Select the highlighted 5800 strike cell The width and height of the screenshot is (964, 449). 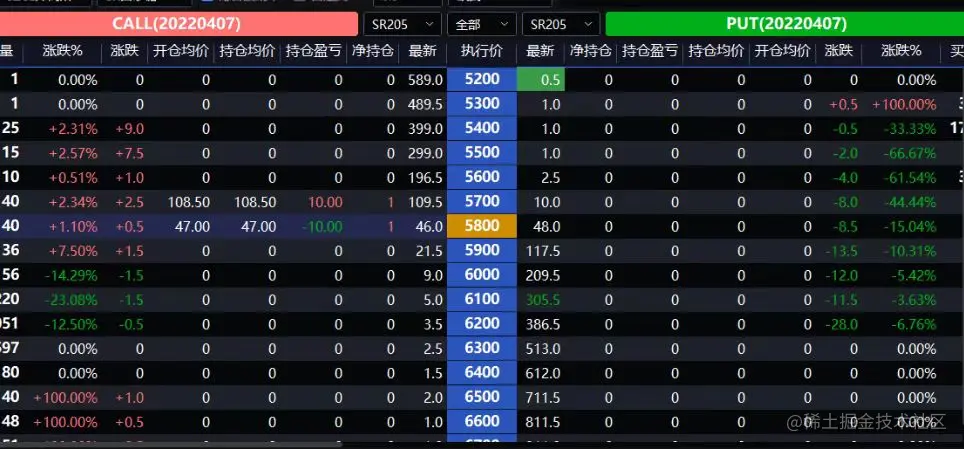[482, 226]
